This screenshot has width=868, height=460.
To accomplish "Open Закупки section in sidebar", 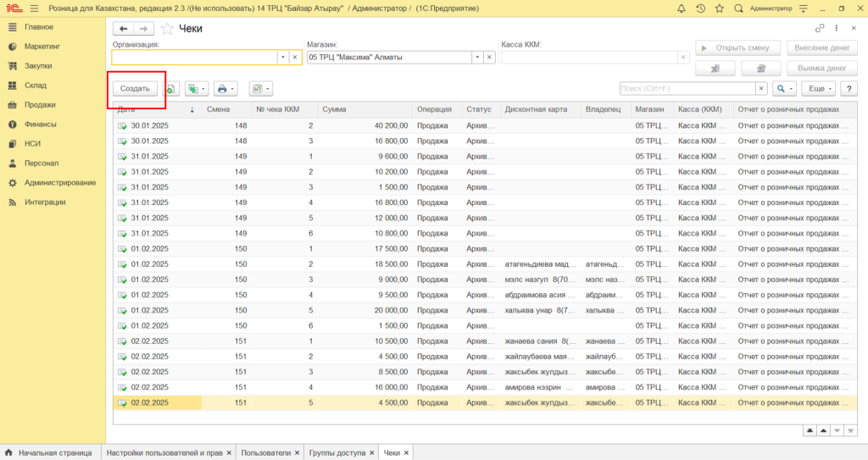I will point(38,66).
